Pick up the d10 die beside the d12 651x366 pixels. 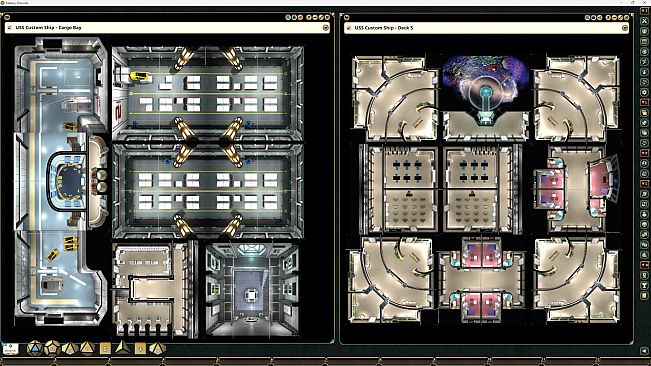click(x=69, y=348)
